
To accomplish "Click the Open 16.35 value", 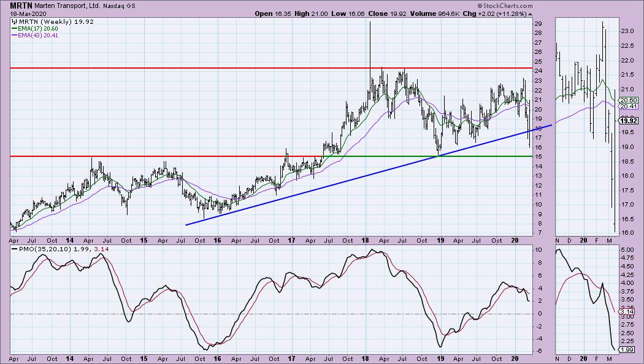I will click(273, 13).
